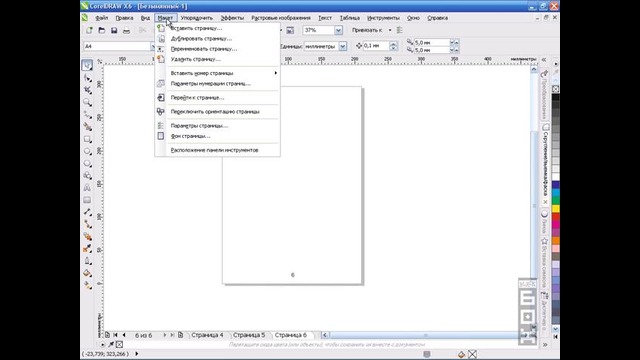Click the options icon beside Привязать к
Viewport: 640px width, 360px height.
[400, 30]
